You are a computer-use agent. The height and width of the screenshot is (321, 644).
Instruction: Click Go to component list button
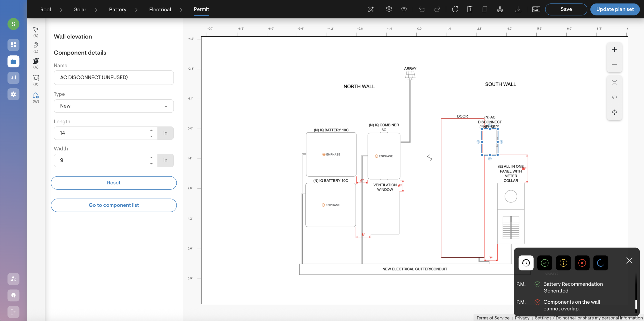coord(114,205)
